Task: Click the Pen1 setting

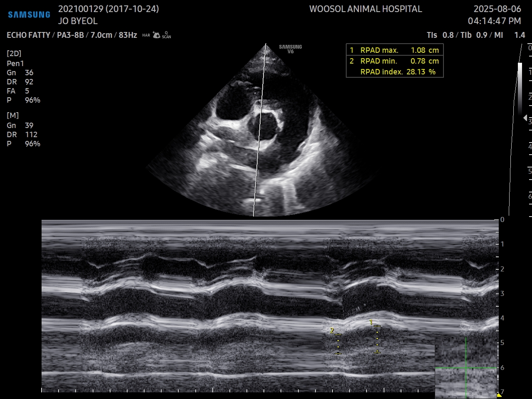Action: point(15,64)
